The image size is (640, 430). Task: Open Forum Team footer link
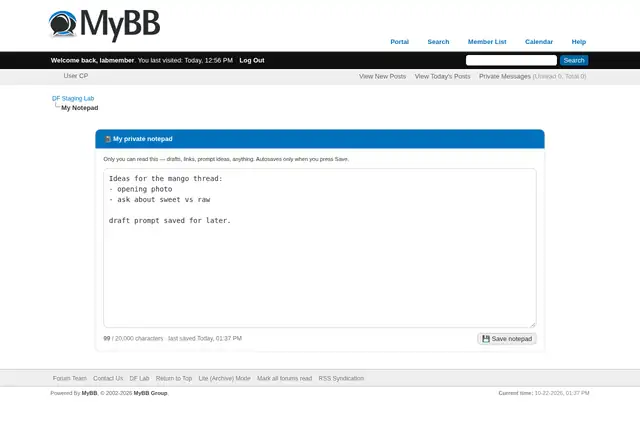pyautogui.click(x=69, y=379)
